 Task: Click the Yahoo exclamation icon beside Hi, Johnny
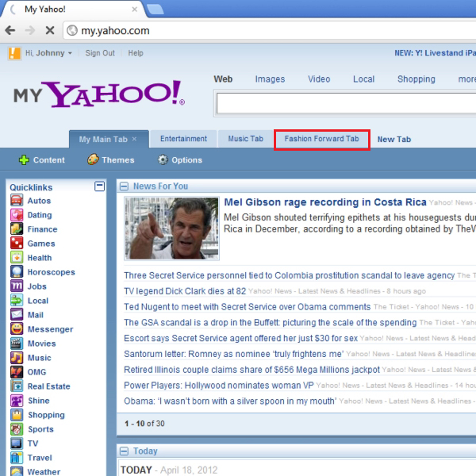click(x=14, y=53)
